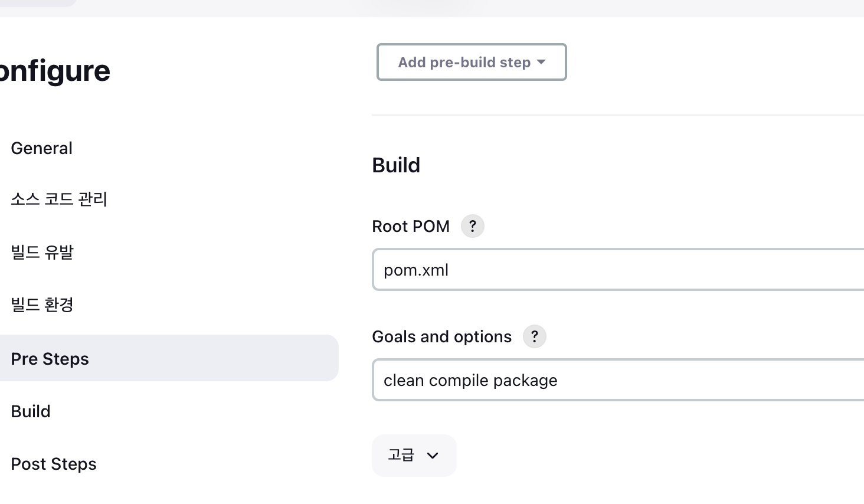Click the caret arrow on Add pre-build step
The height and width of the screenshot is (504, 864).
[x=541, y=62]
